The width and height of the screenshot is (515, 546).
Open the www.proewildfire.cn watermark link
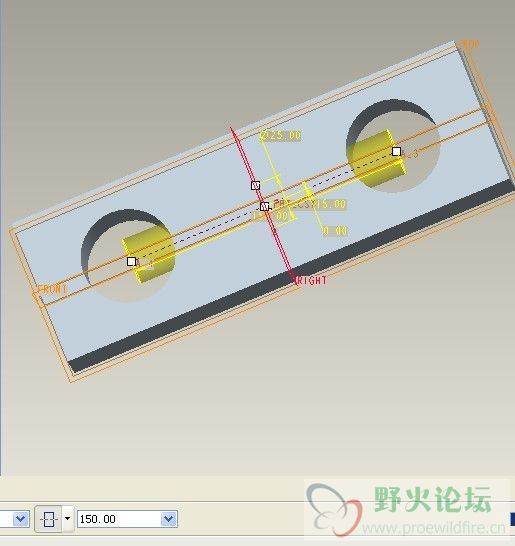coord(434,528)
